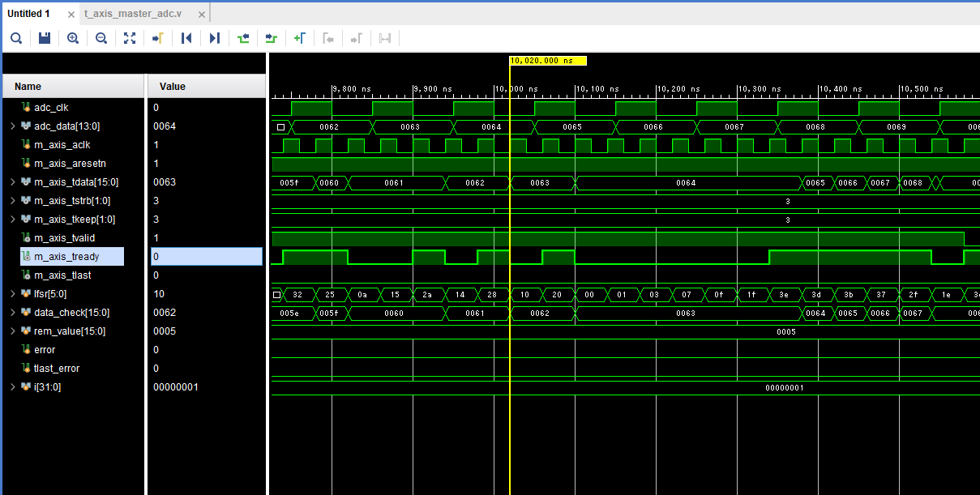Expand the m_axis_tdata[15:0] signal
This screenshot has width=980, height=495.
(12, 182)
